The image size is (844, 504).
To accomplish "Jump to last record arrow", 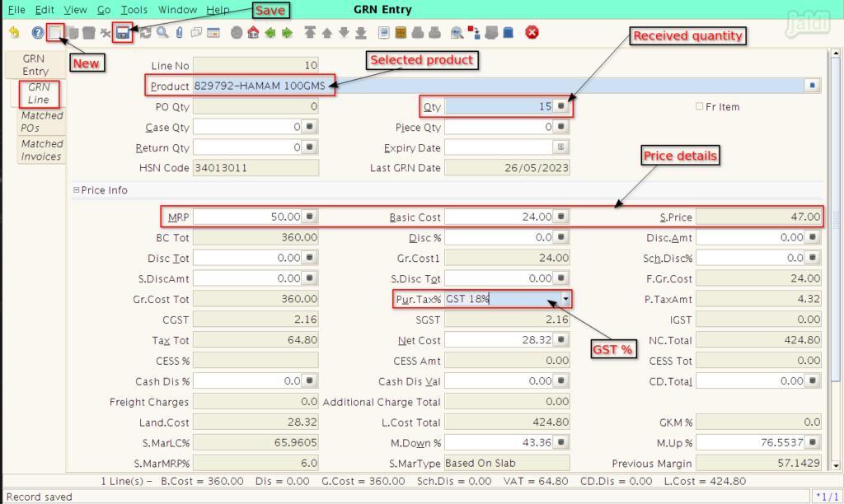I will pos(361,33).
